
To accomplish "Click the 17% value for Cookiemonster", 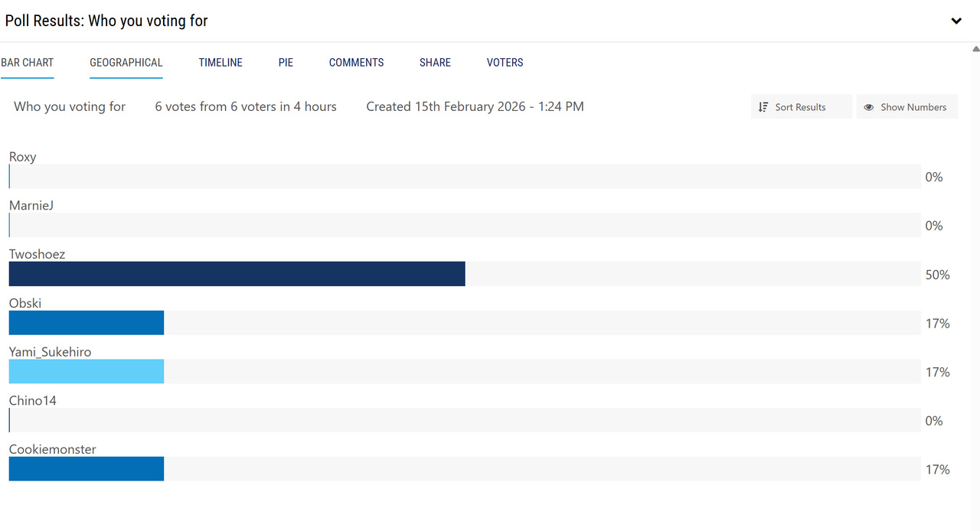I will coord(938,470).
